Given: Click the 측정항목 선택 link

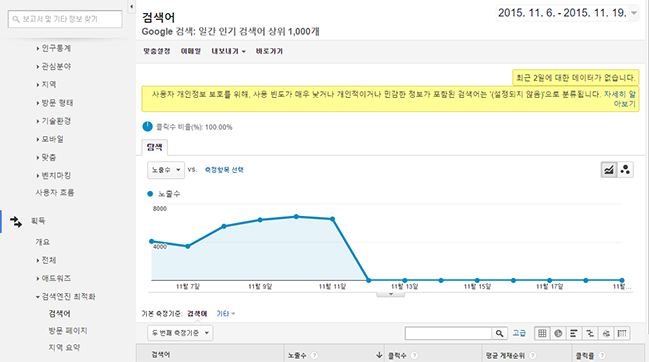Looking at the screenshot, I should click(224, 170).
